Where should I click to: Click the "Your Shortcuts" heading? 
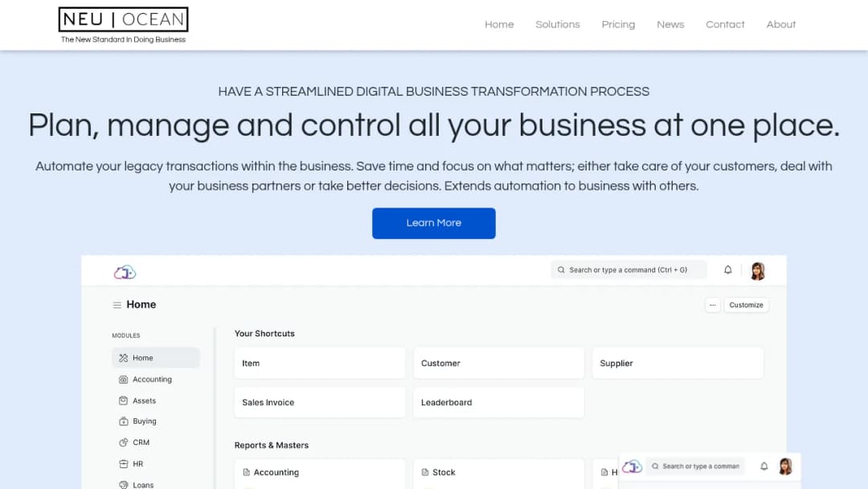click(264, 334)
